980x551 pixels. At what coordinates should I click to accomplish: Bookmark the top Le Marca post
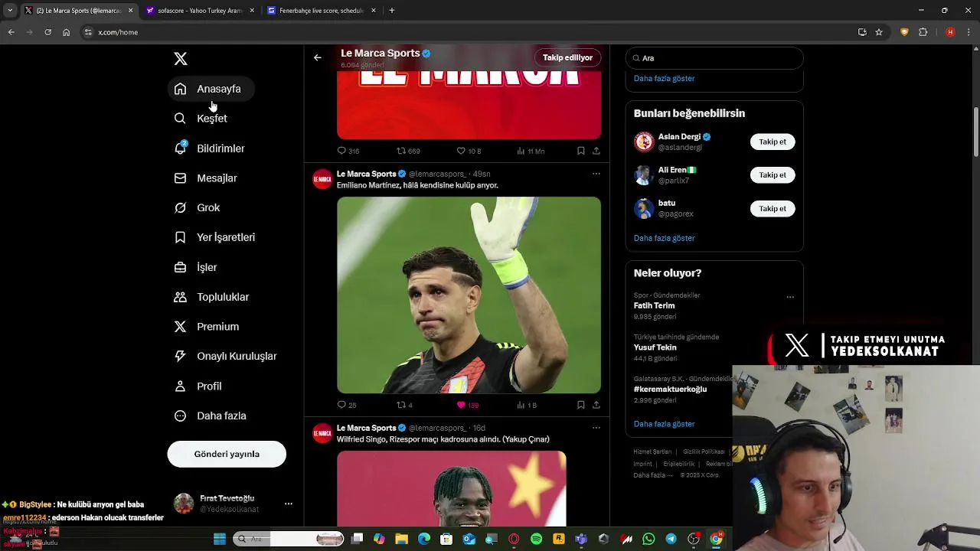click(580, 151)
